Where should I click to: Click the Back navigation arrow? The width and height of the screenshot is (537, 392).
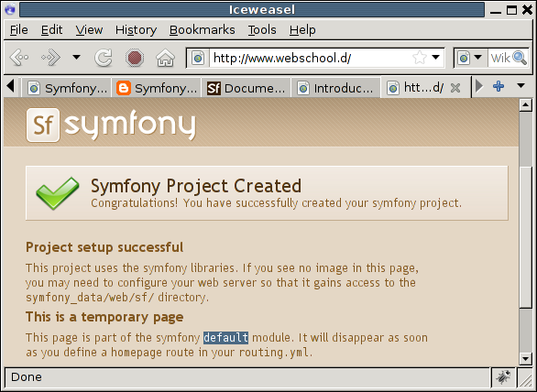19,58
